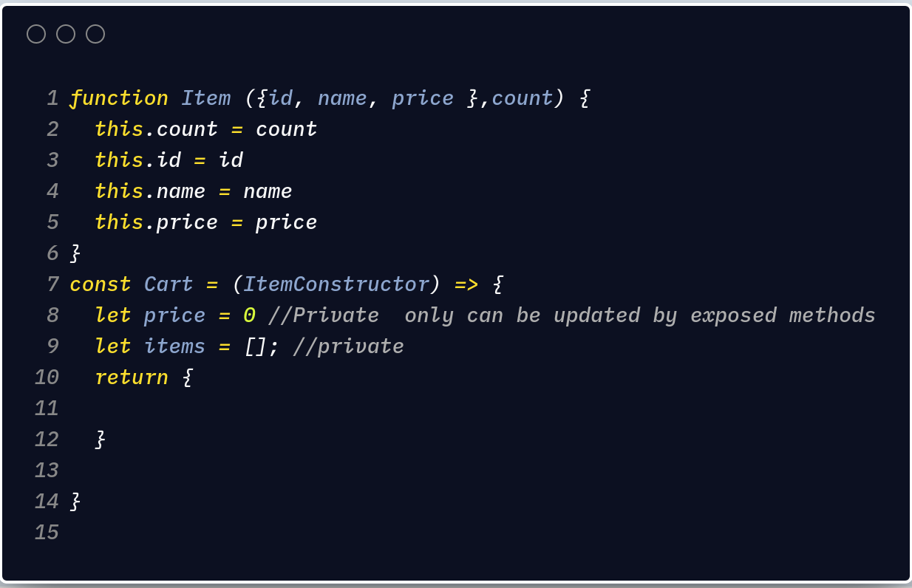
Task: Click the 'Item' function name
Action: click(x=206, y=98)
